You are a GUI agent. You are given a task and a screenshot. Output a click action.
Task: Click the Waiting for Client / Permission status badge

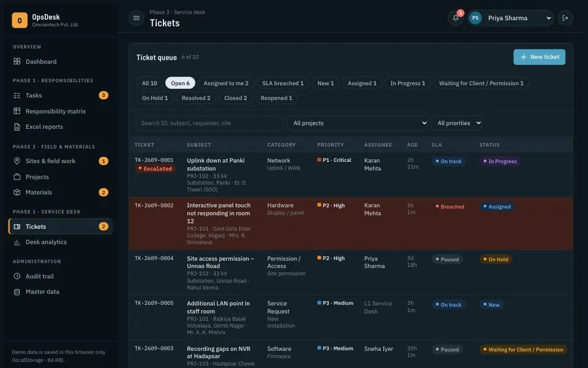pos(524,350)
